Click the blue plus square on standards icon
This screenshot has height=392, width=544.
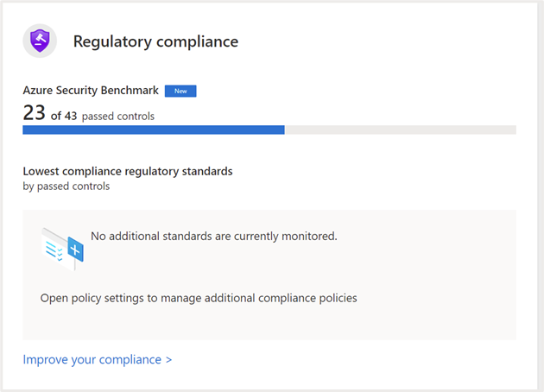pos(75,250)
